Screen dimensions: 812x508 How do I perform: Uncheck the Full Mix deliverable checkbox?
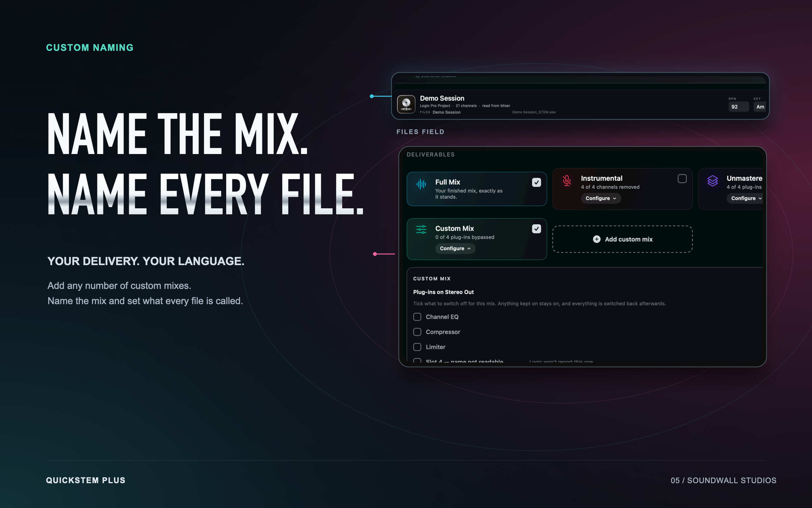(x=537, y=182)
